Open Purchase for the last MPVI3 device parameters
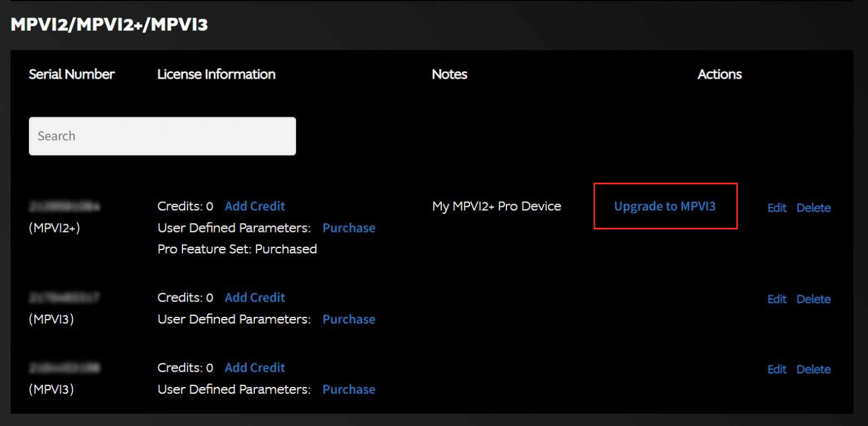 click(349, 389)
